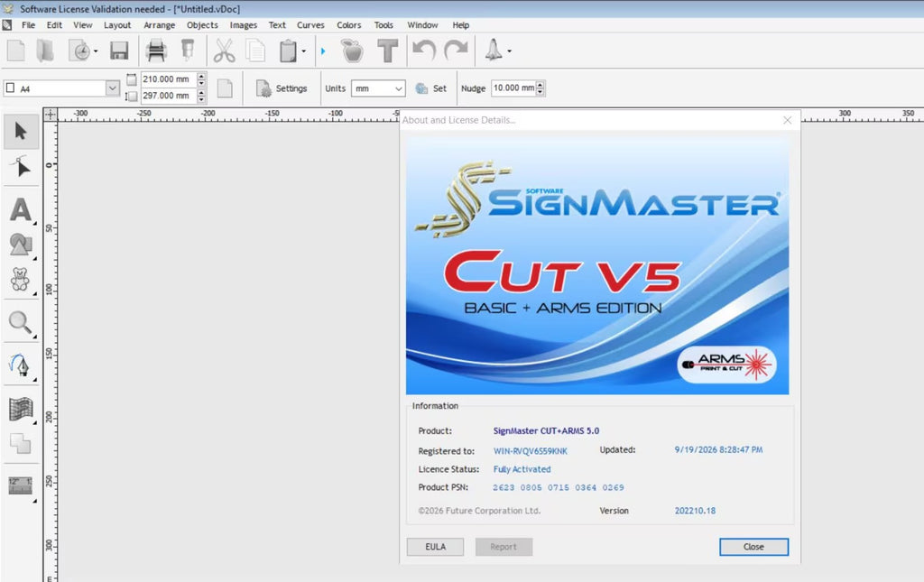924x582 pixels.
Task: Click the Fully Activated status text
Action: (x=522, y=469)
